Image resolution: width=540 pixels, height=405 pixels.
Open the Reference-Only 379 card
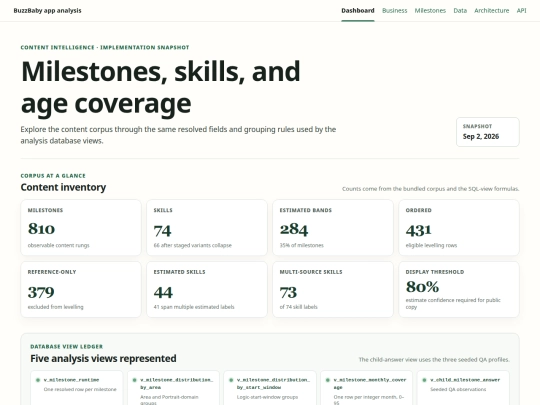tap(81, 289)
